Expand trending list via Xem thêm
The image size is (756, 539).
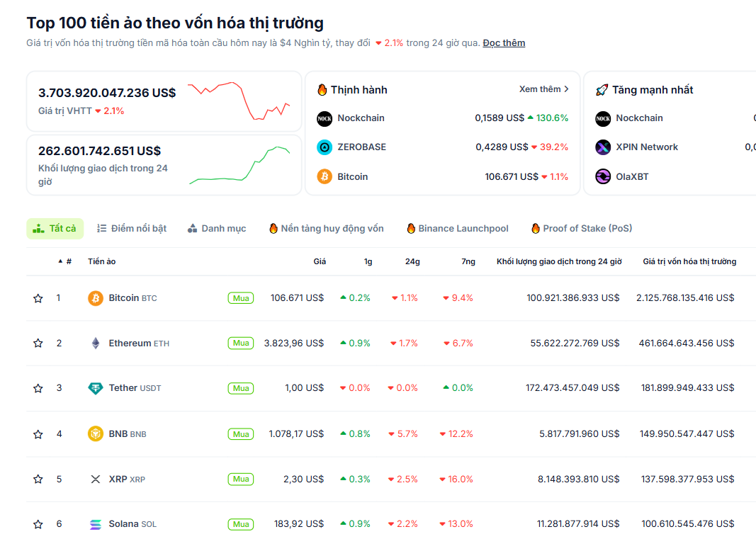pos(543,89)
